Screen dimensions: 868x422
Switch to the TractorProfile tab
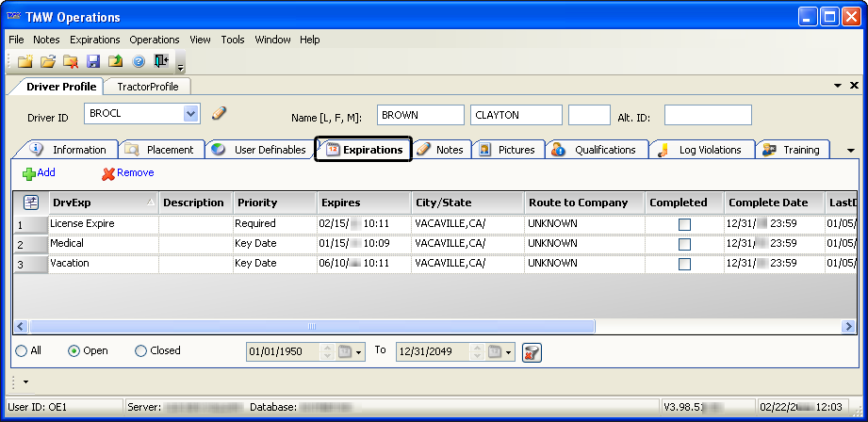tap(147, 86)
